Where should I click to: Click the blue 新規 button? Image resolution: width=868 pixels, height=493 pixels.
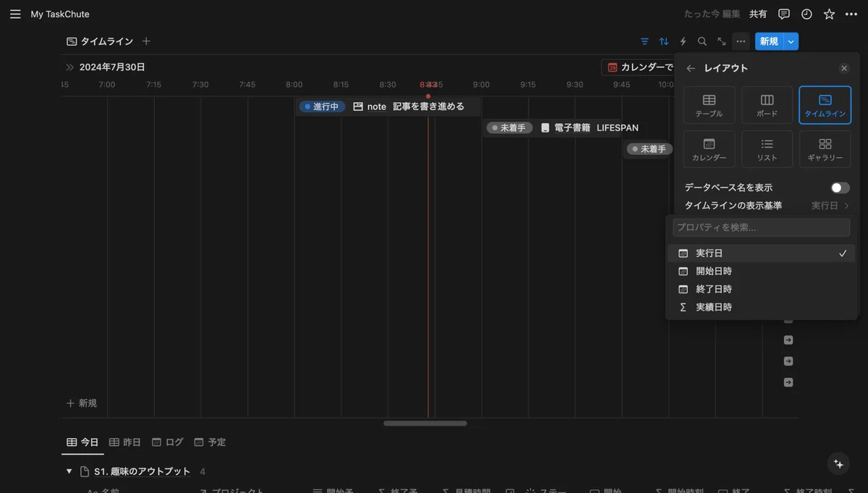coord(769,41)
